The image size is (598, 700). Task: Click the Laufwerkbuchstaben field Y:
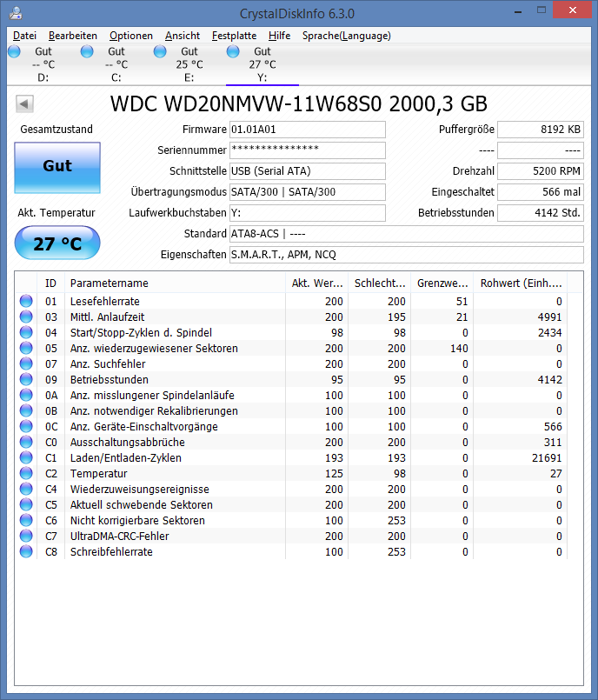pyautogui.click(x=308, y=213)
